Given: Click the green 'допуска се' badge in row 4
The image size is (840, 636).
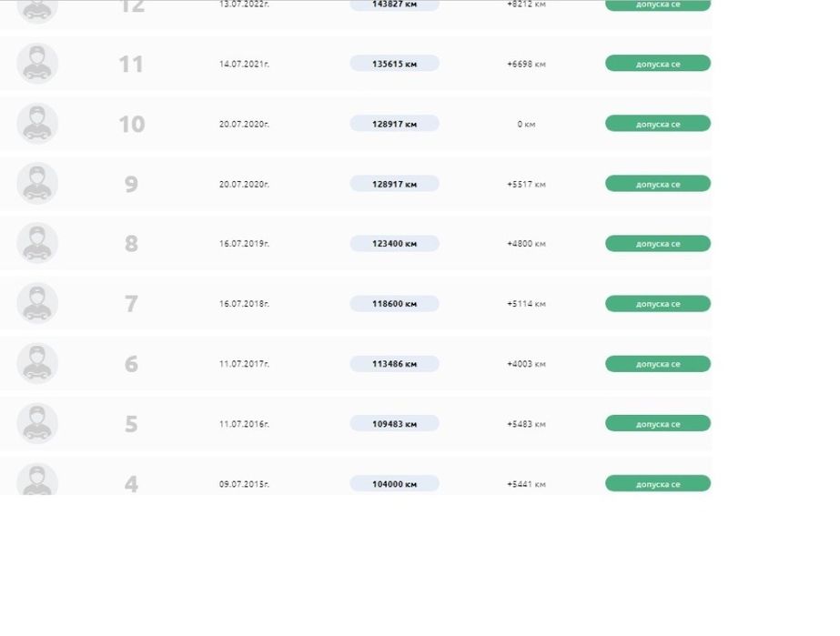Looking at the screenshot, I should (657, 484).
